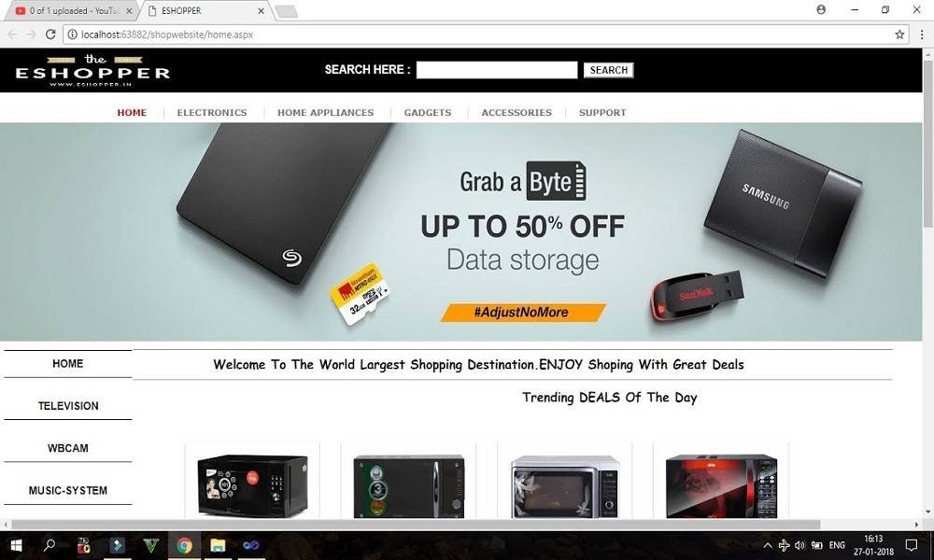Open the Chrome profile avatar icon
934x560 pixels.
pyautogui.click(x=821, y=9)
